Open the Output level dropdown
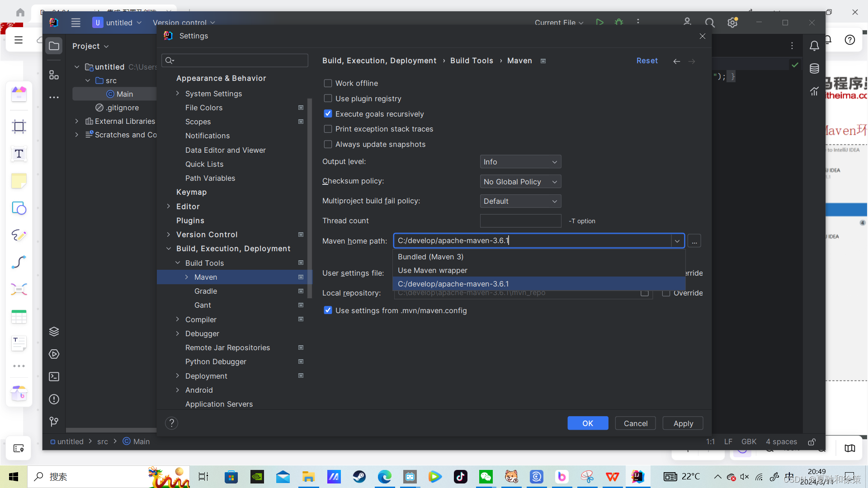This screenshot has width=868, height=488. 520,162
